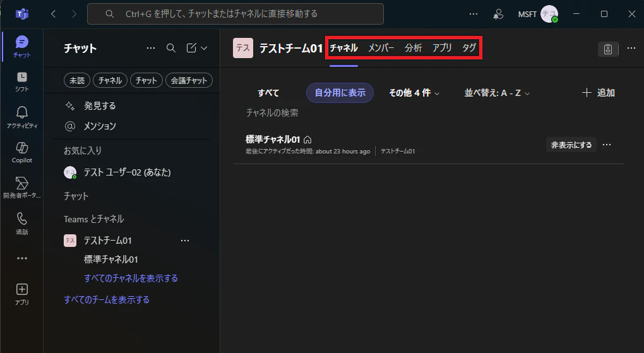Toggle the 未読 filter chip

[x=77, y=80]
